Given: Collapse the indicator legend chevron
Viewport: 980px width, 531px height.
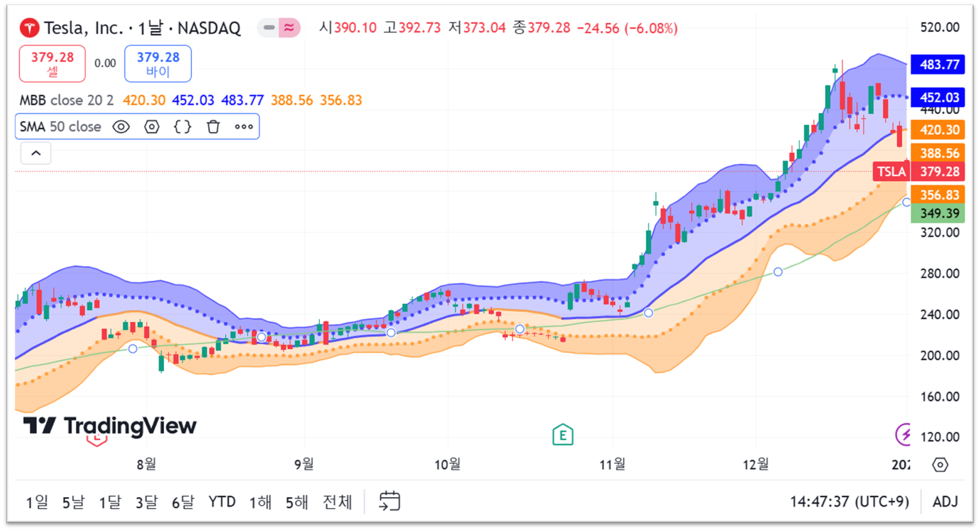Looking at the screenshot, I should point(36,153).
